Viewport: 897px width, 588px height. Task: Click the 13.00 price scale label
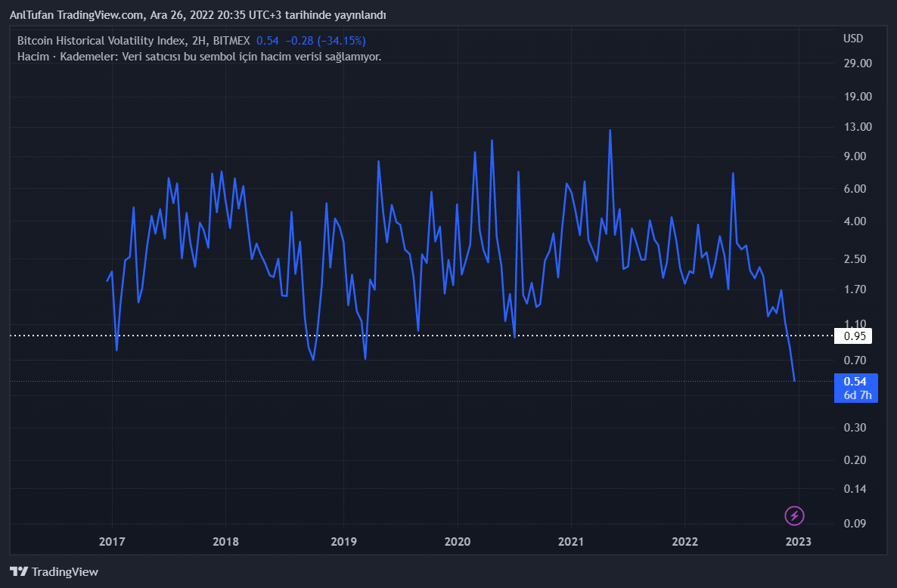(858, 126)
